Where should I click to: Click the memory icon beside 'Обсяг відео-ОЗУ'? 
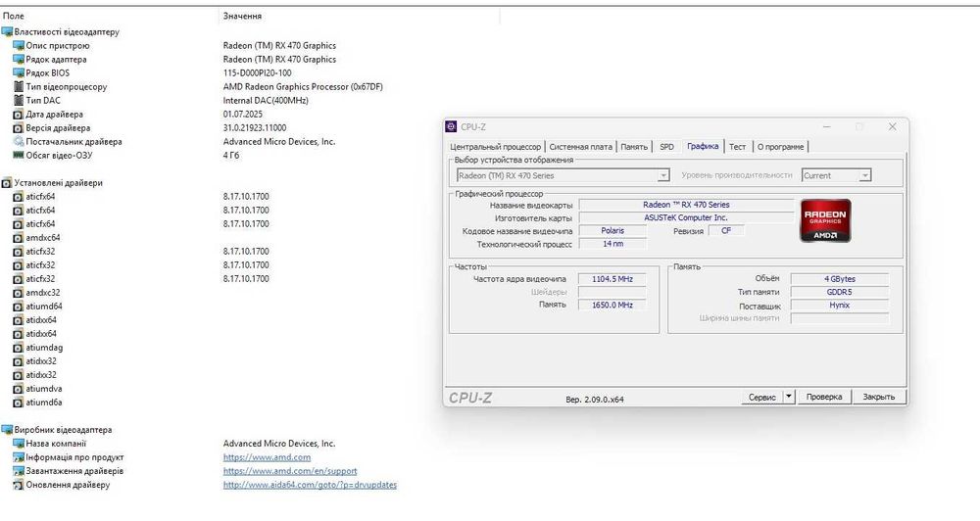click(18, 155)
